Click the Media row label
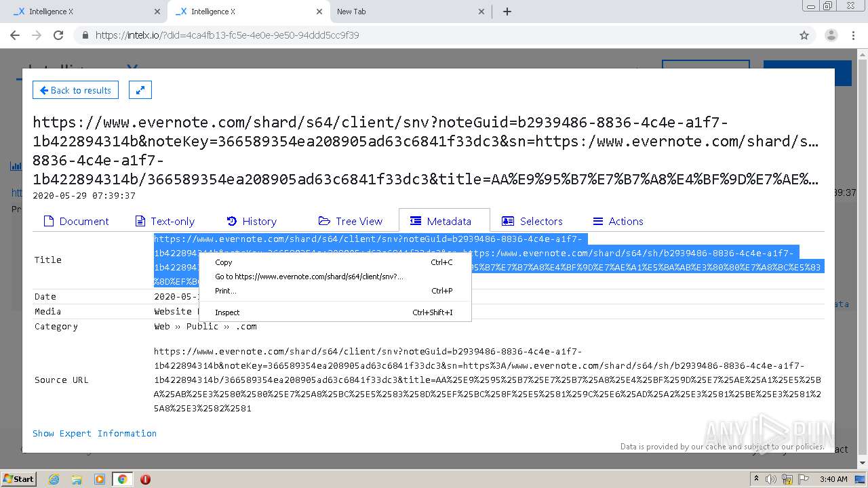Viewport: 868px width, 488px height. coord(48,311)
